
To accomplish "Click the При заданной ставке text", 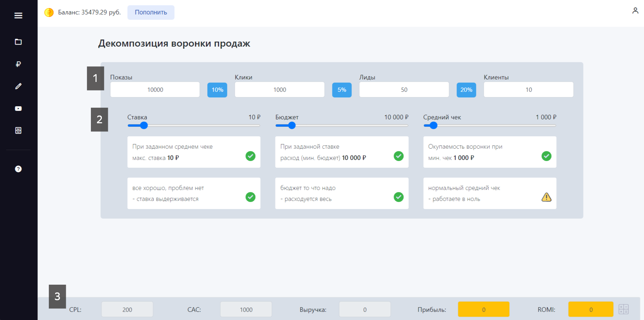I will [310, 147].
